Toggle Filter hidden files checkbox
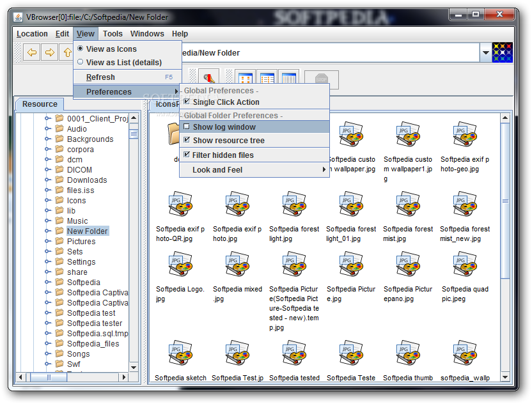 (x=187, y=155)
